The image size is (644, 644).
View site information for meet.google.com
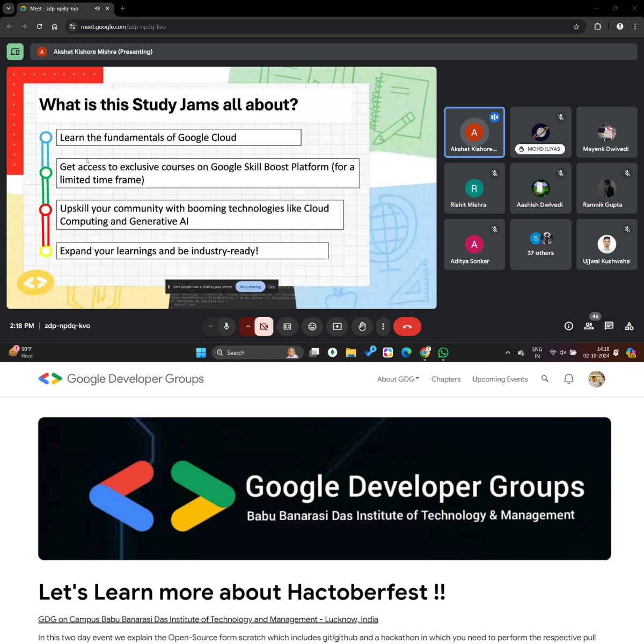coord(72,26)
